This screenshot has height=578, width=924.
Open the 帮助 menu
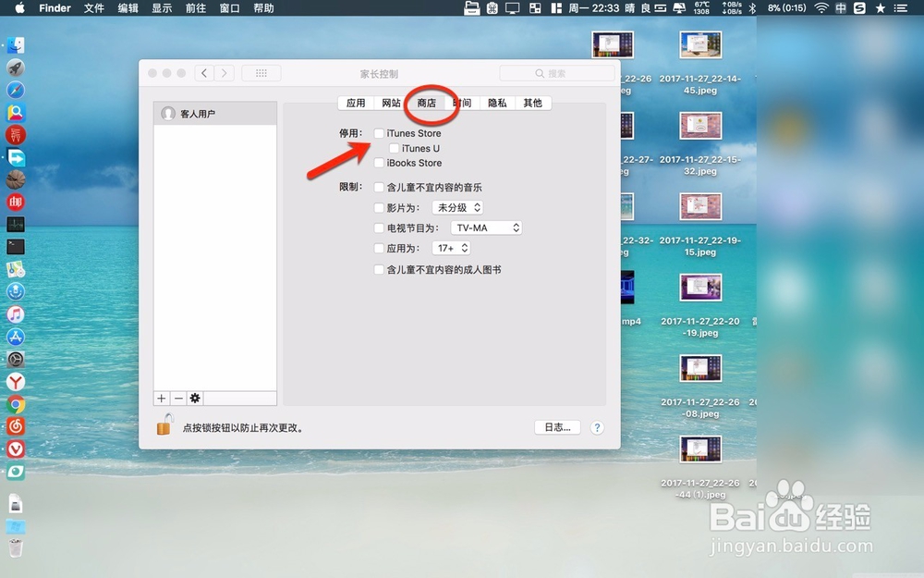pos(263,7)
